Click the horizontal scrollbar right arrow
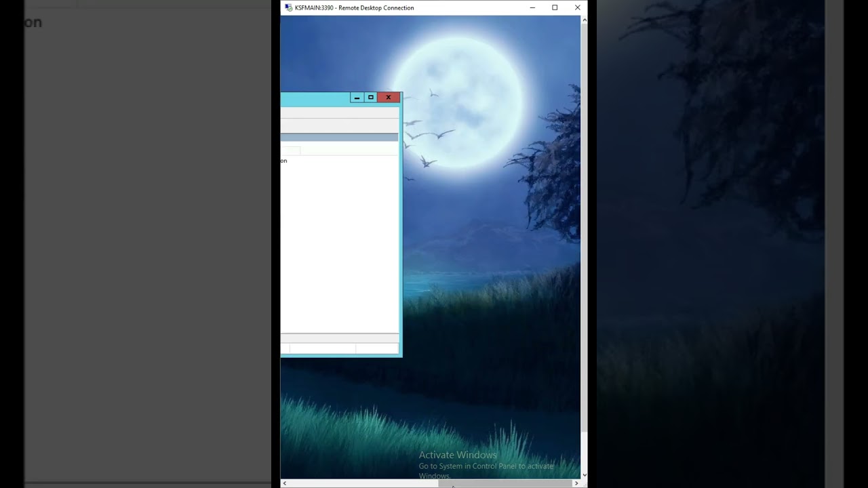The height and width of the screenshot is (488, 868). tap(576, 483)
